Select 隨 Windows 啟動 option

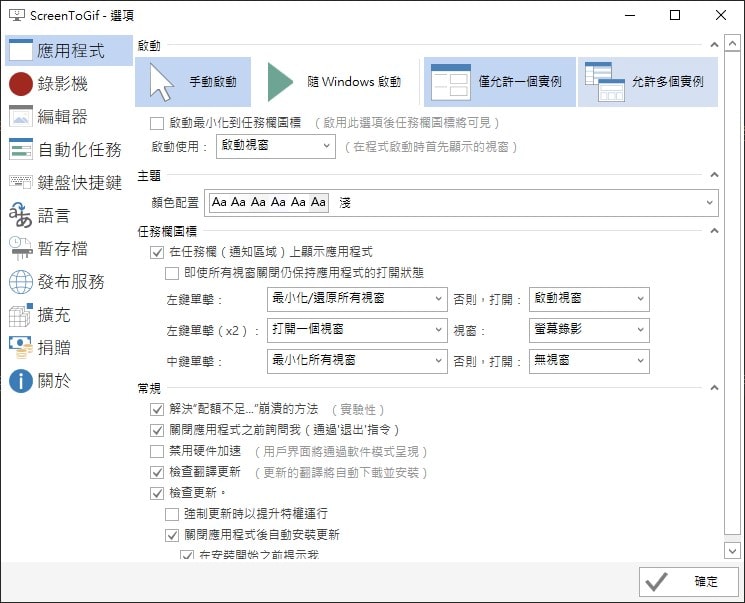tap(335, 82)
